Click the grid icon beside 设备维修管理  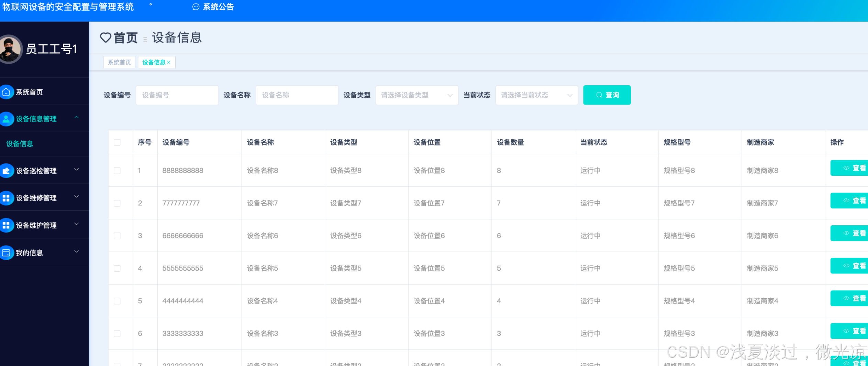point(6,198)
